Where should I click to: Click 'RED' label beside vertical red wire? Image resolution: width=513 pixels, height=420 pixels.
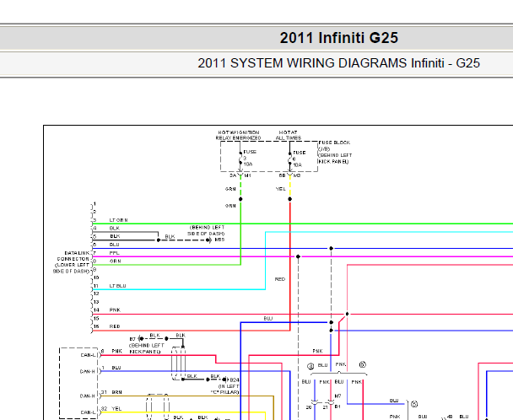click(x=280, y=279)
